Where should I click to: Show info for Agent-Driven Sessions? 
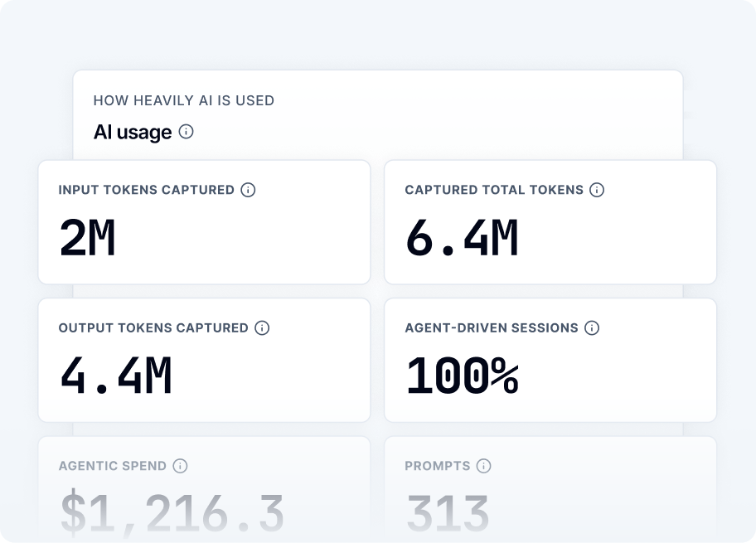coord(592,328)
